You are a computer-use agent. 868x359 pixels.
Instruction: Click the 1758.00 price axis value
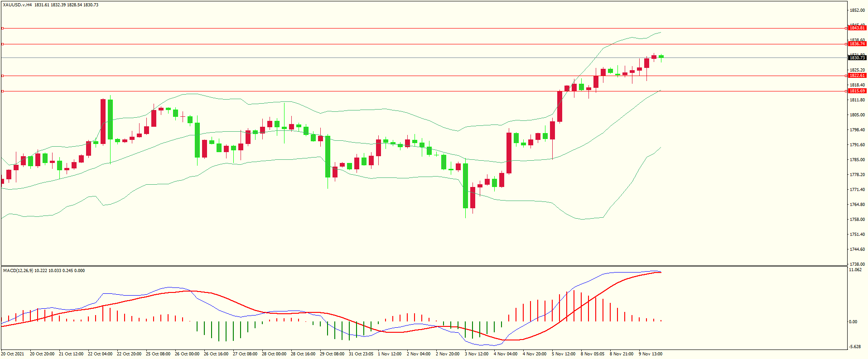[857, 220]
